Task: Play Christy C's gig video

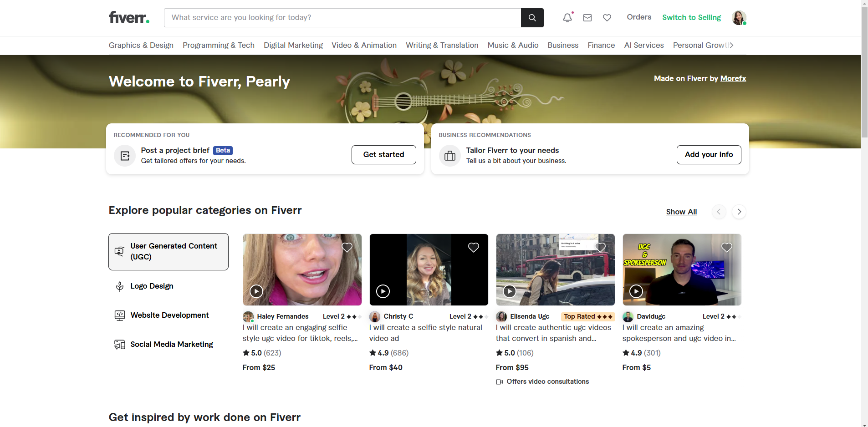Action: point(383,291)
